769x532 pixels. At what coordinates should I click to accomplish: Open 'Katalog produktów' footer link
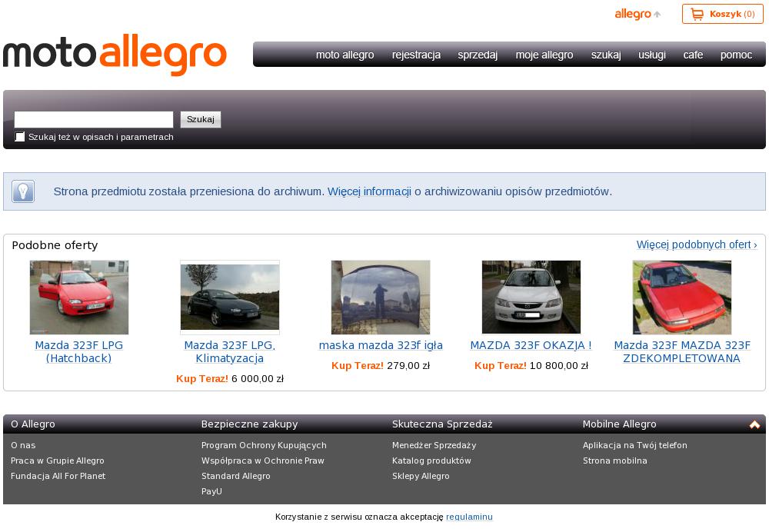click(431, 461)
